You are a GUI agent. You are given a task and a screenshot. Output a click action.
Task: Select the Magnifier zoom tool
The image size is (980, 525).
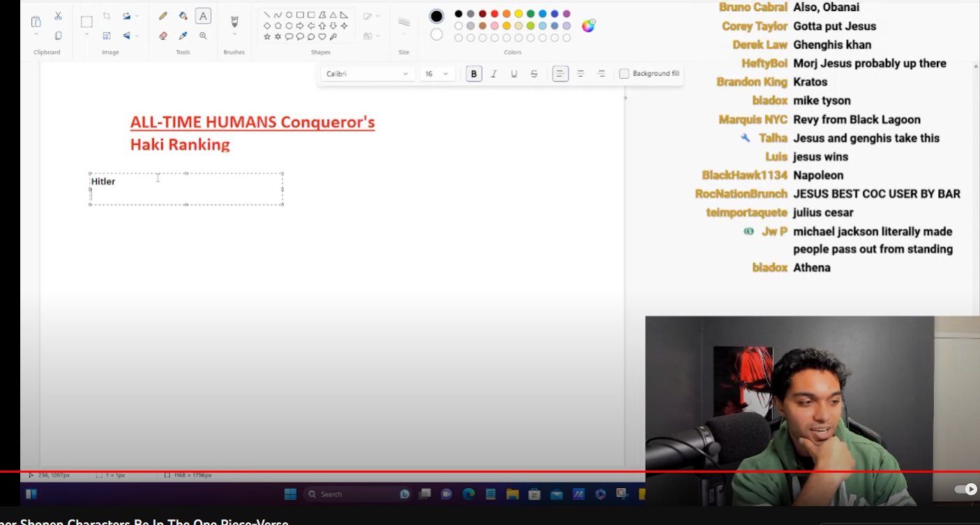(203, 36)
